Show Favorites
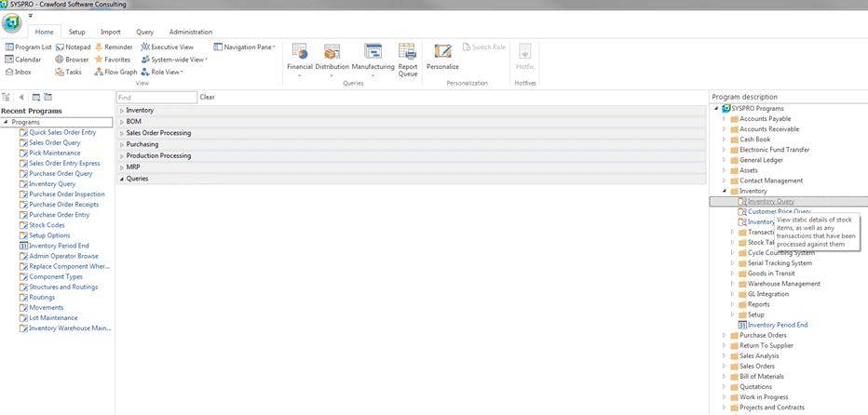Screen dimensions: 868x415 tap(113, 60)
